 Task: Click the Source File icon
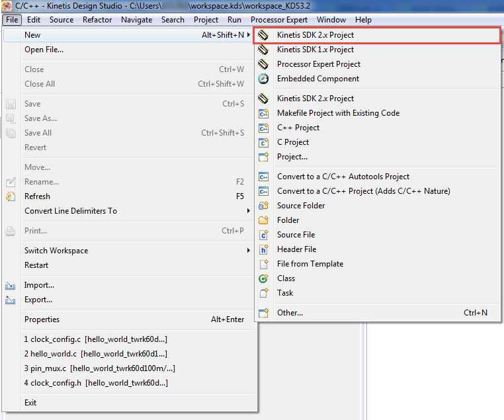click(x=263, y=235)
